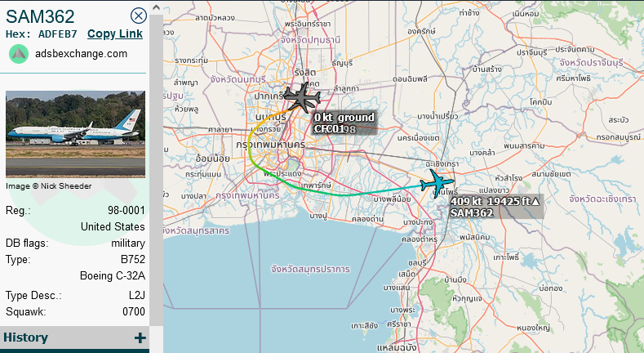Click the hex code ADFEB7
The height and width of the screenshot is (353, 644).
(x=57, y=34)
